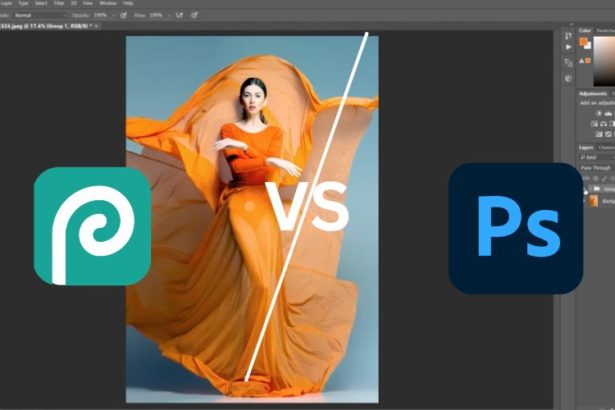Open the third collapsed panel icon below Actions
This screenshot has height=410, width=615.
(x=568, y=62)
